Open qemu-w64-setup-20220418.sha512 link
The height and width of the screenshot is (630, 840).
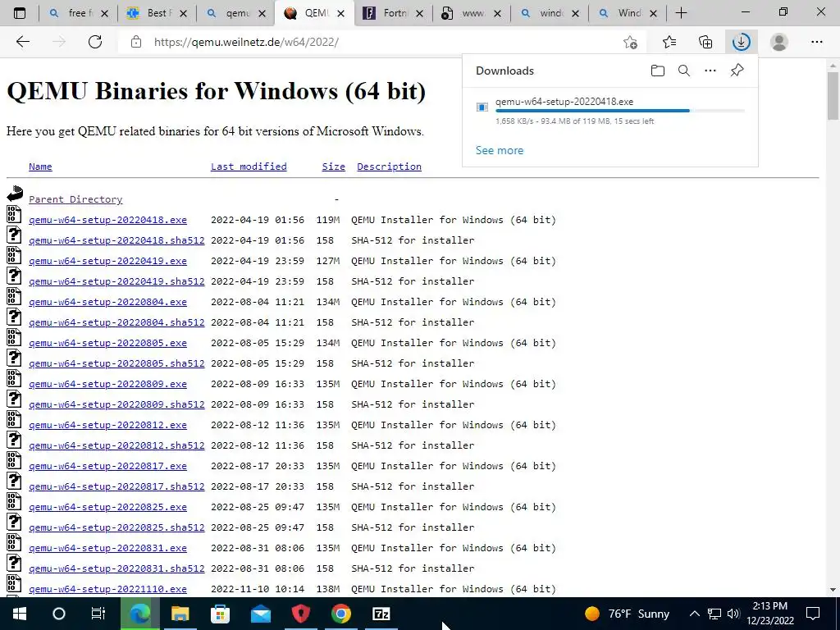point(116,240)
